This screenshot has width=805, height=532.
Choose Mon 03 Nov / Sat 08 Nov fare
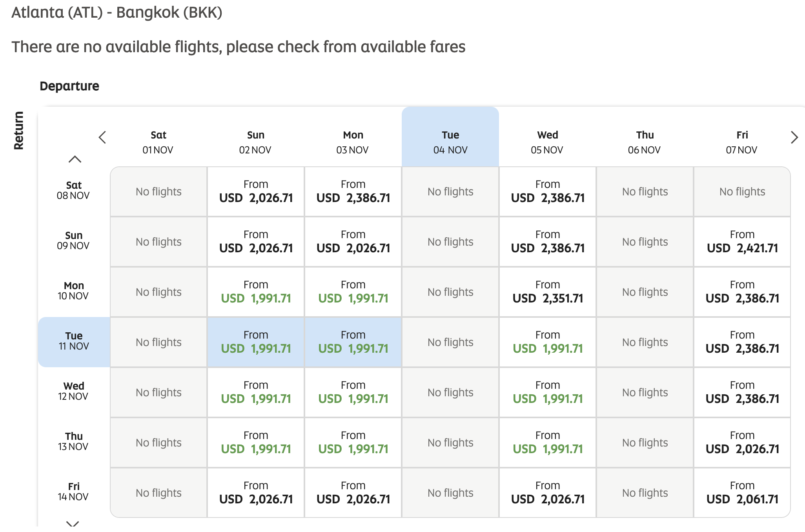click(x=353, y=191)
